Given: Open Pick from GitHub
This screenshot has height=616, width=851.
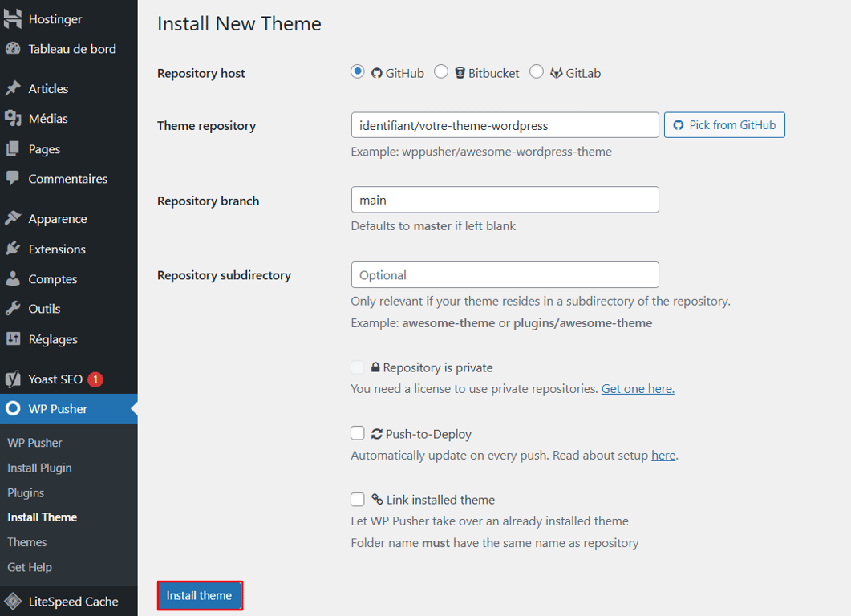Looking at the screenshot, I should pos(724,124).
